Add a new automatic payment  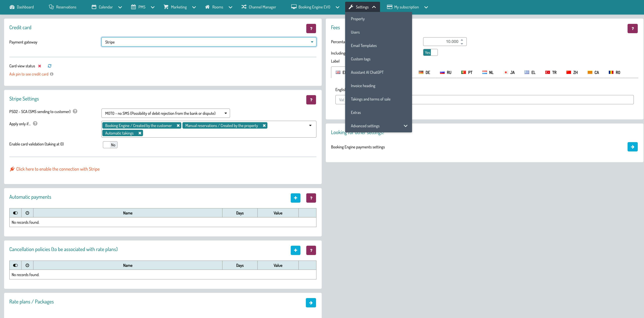pos(295,198)
